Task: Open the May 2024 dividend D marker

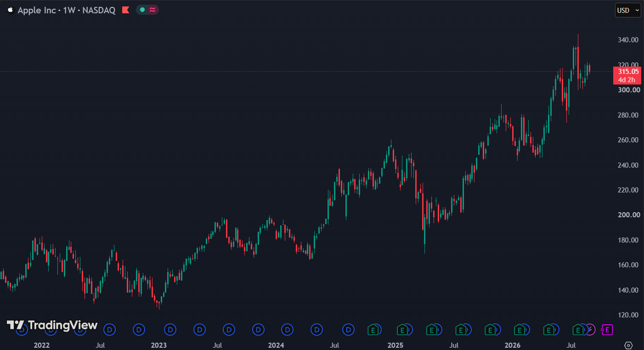Action: point(316,329)
